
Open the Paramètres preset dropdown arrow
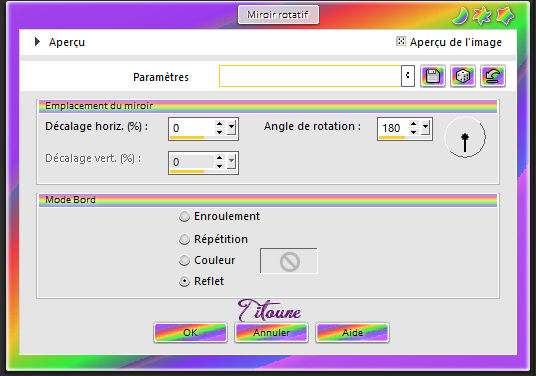click(x=407, y=76)
